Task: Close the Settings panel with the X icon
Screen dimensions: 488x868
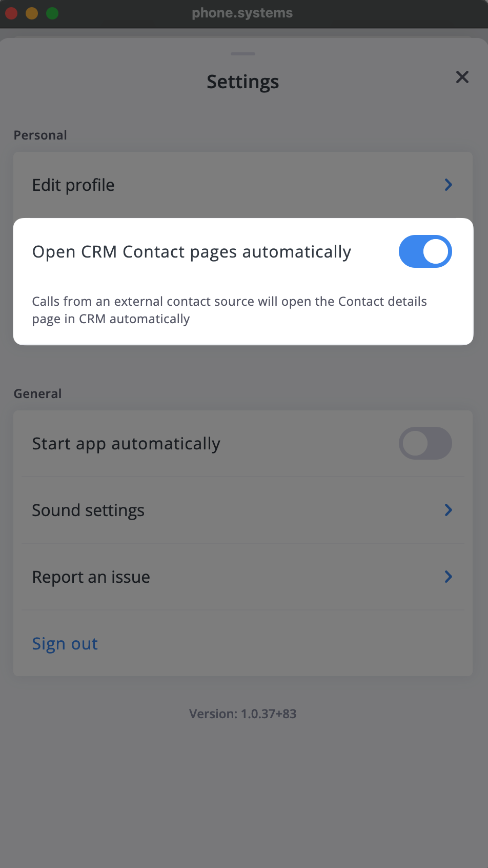Action: tap(462, 77)
